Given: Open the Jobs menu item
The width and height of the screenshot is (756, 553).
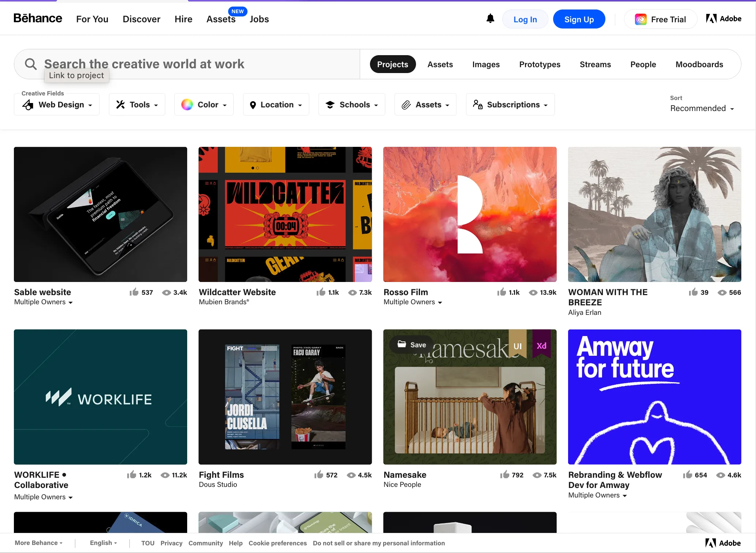Looking at the screenshot, I should click(x=259, y=19).
